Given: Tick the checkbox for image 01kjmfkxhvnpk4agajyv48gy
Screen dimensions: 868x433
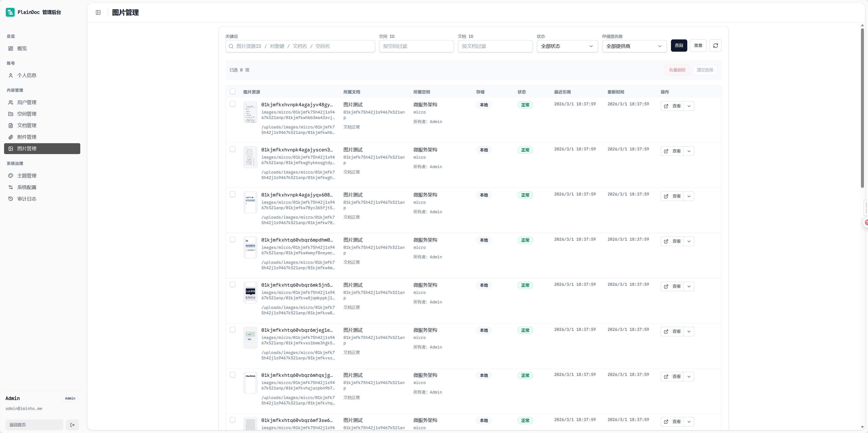Looking at the screenshot, I should coord(232,104).
